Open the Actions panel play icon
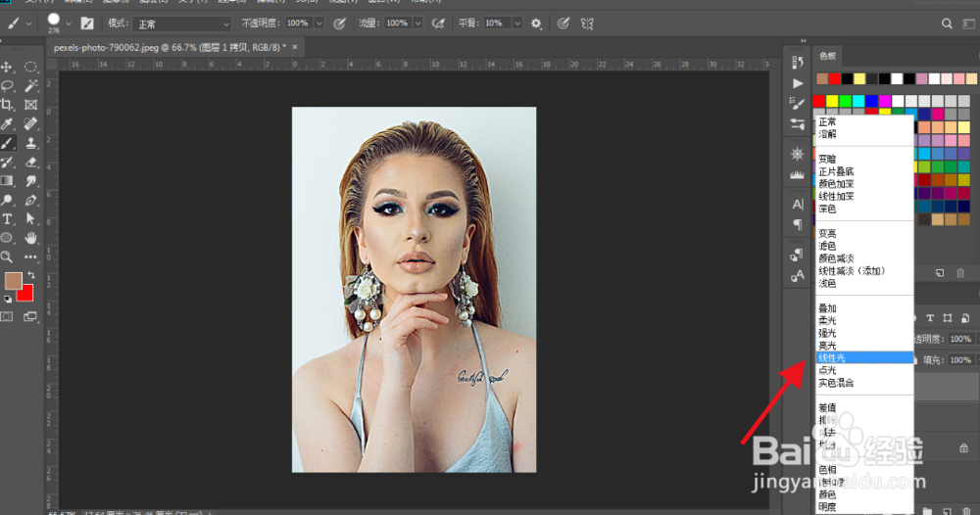Image resolution: width=980 pixels, height=515 pixels. tap(798, 83)
